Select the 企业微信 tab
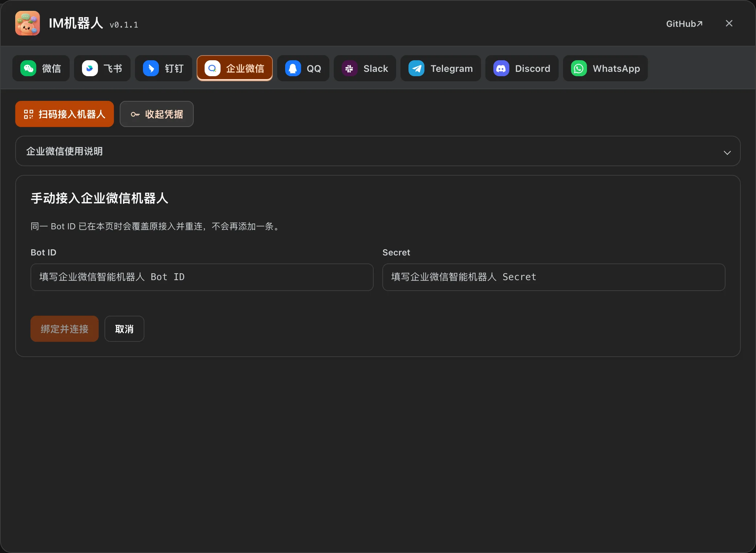 235,68
